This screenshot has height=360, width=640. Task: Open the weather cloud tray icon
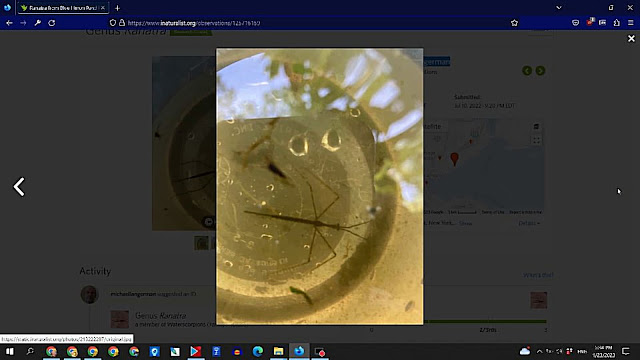(x=524, y=351)
